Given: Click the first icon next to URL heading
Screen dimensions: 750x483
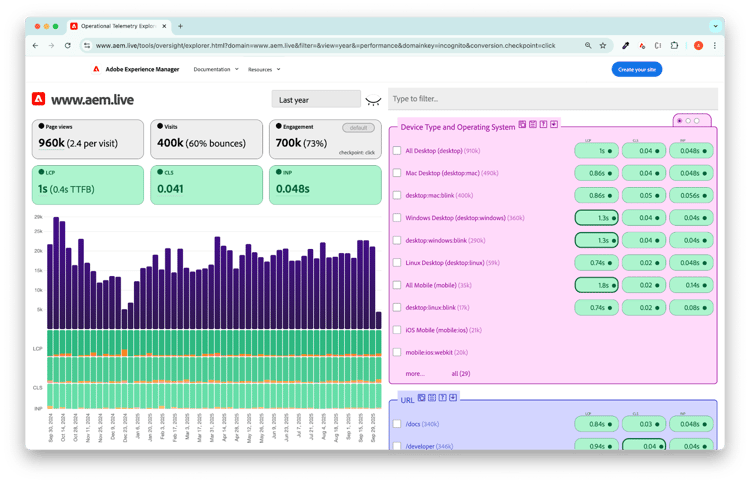Looking at the screenshot, I should [421, 398].
